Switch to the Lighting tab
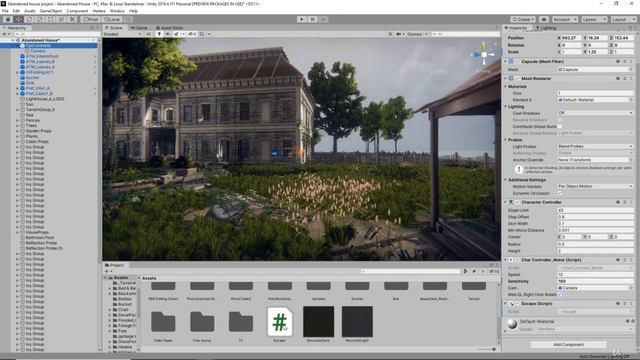 (546, 28)
